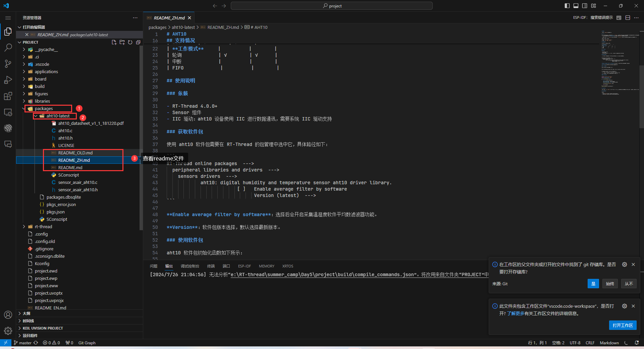Open aht10.c in the explorer

click(65, 131)
